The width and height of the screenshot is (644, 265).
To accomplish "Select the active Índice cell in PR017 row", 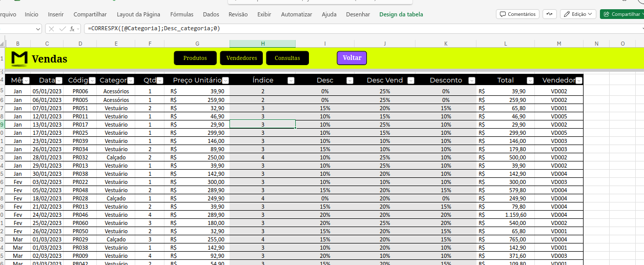I will point(262,125).
